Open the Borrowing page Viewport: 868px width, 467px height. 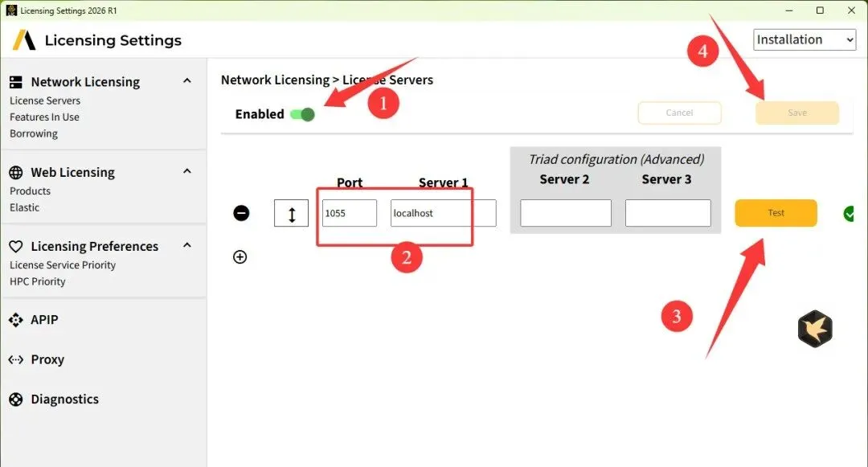pos(34,134)
